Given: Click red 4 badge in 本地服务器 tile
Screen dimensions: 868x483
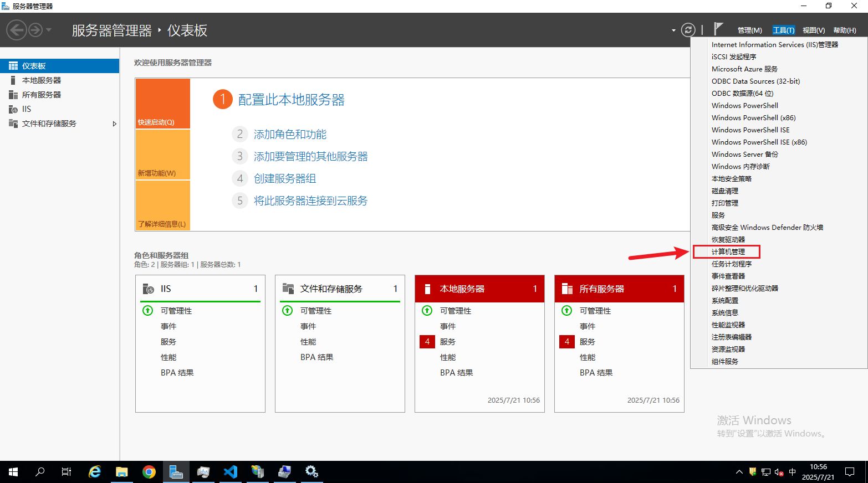Looking at the screenshot, I should click(x=427, y=342).
